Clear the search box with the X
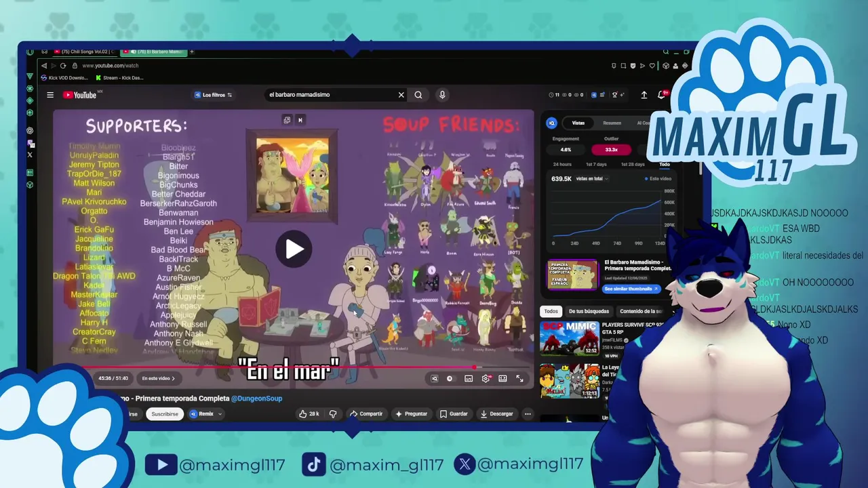The image size is (868, 488). click(x=401, y=95)
